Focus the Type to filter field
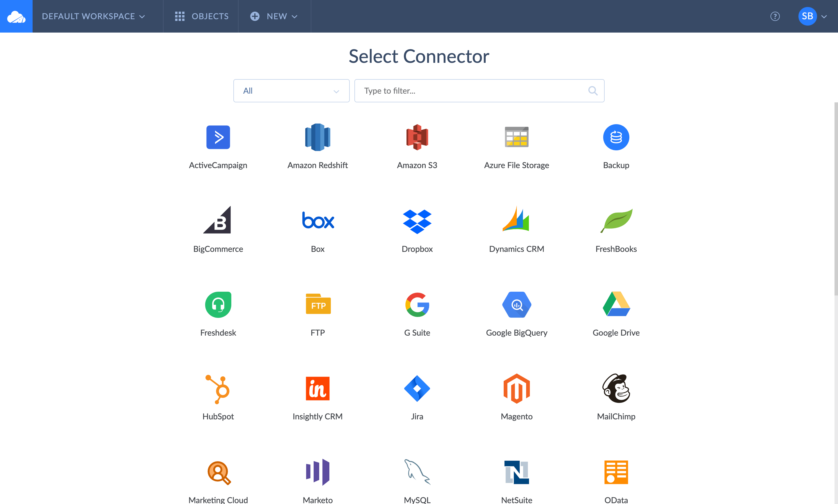The image size is (838, 504). [x=479, y=91]
